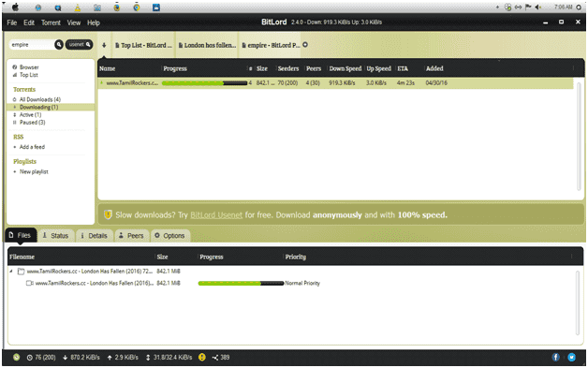The image size is (588, 368).
Task: Click connections count 76 (200) in status bar
Action: (x=41, y=358)
